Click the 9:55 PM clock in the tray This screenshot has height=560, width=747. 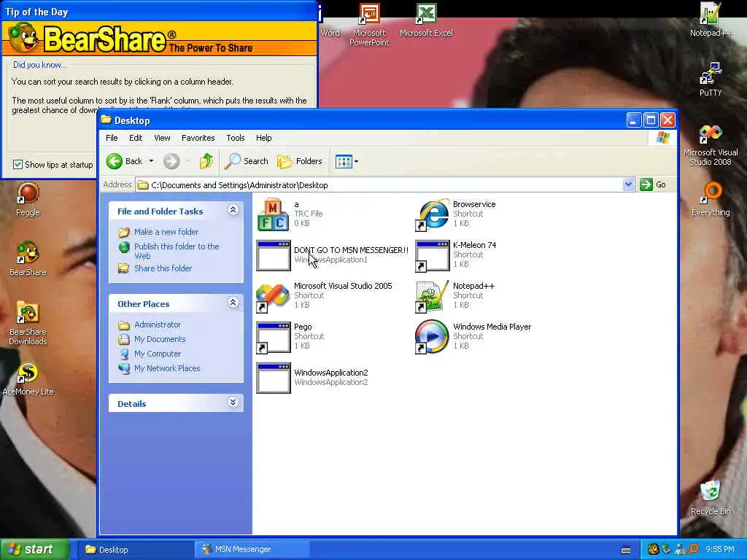pyautogui.click(x=720, y=550)
